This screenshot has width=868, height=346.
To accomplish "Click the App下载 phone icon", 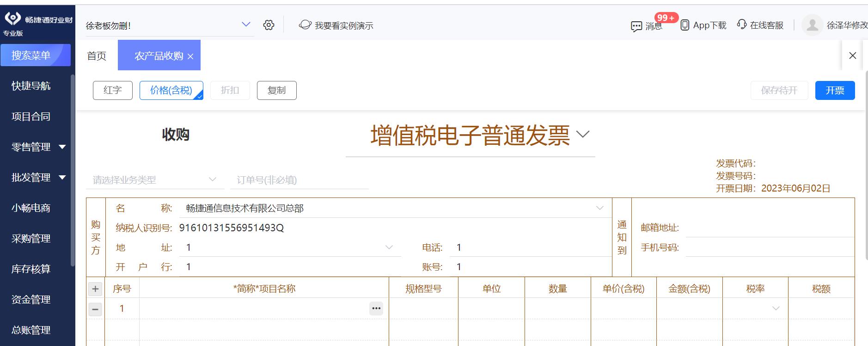I will (685, 25).
